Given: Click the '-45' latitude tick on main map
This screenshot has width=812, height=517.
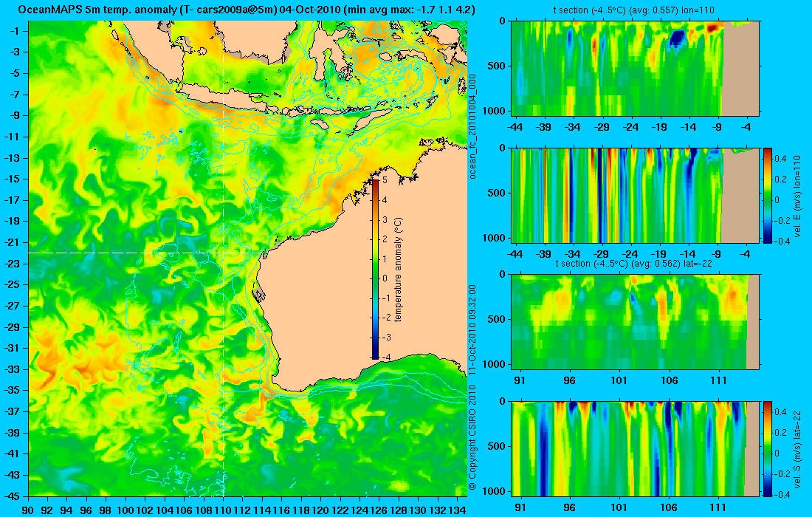Looking at the screenshot, I should 13,496.
